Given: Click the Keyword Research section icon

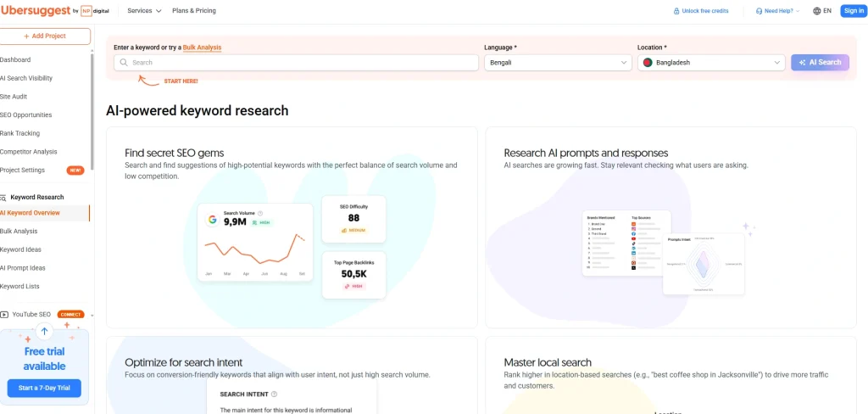Looking at the screenshot, I should pos(3,198).
